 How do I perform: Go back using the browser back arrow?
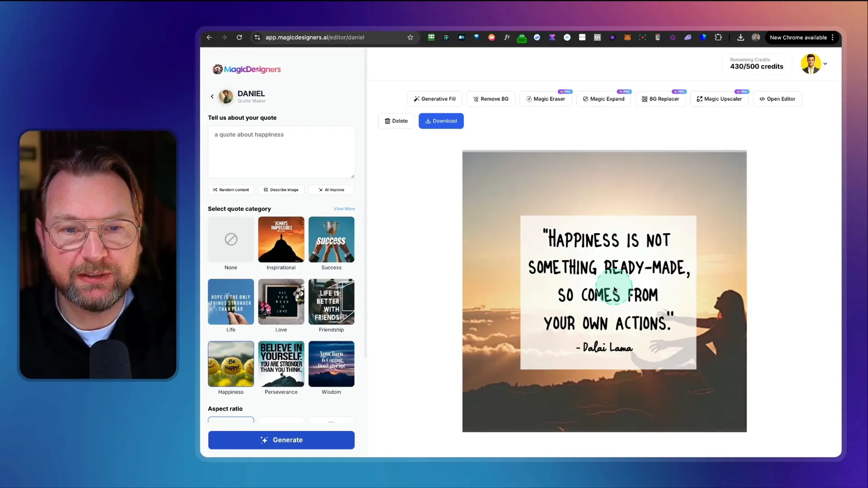tap(209, 37)
